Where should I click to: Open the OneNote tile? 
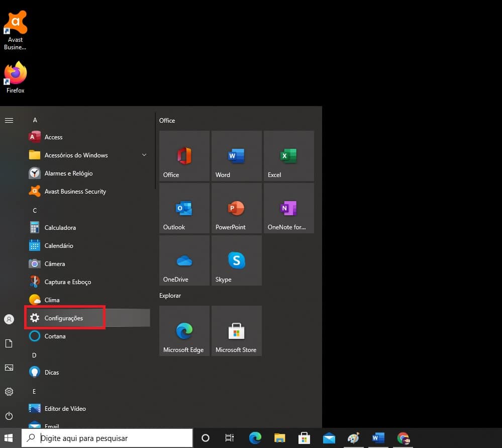click(x=289, y=208)
